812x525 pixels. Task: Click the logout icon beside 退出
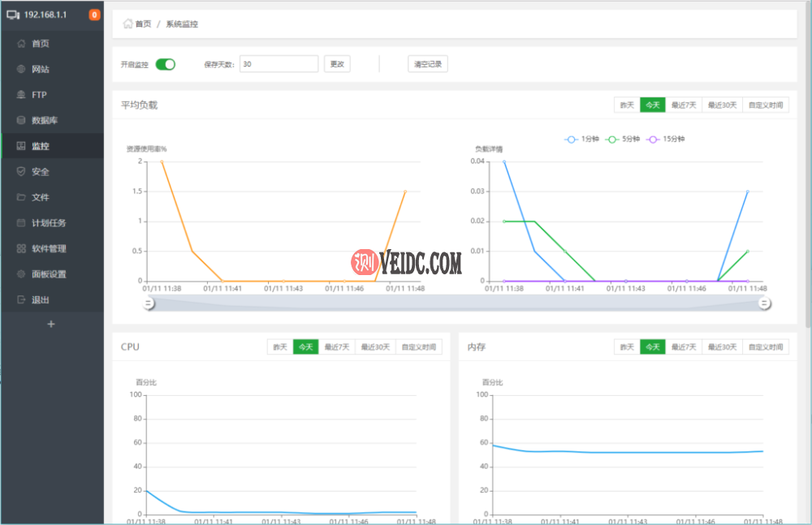tap(21, 299)
